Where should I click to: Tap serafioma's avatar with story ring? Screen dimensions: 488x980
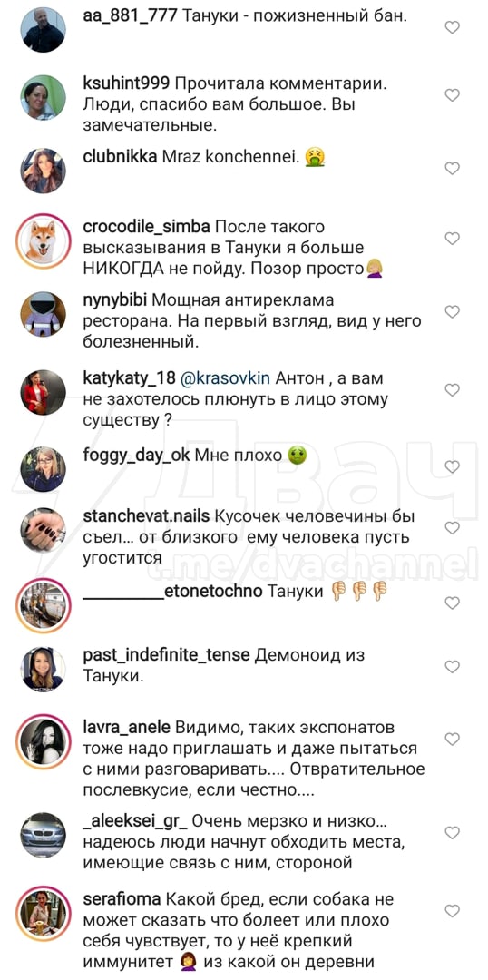(x=44, y=913)
